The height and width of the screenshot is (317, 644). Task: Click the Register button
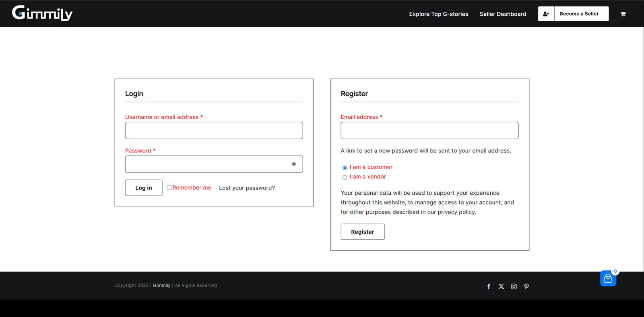click(363, 232)
